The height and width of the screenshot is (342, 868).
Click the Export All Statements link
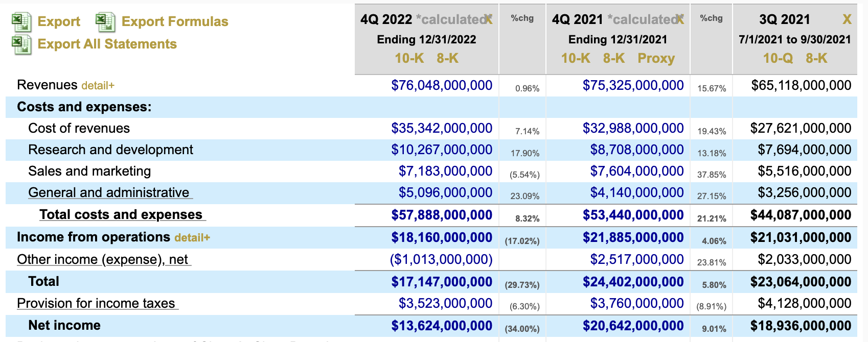pyautogui.click(x=107, y=44)
